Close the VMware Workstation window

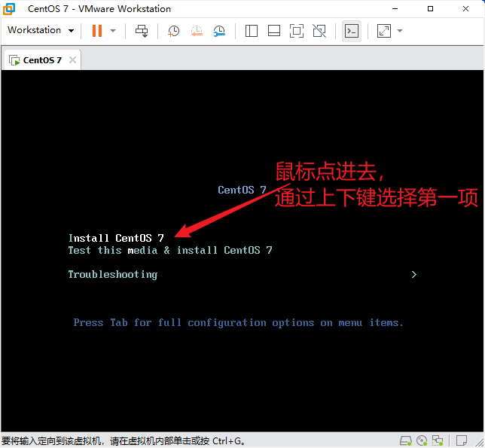[465, 8]
